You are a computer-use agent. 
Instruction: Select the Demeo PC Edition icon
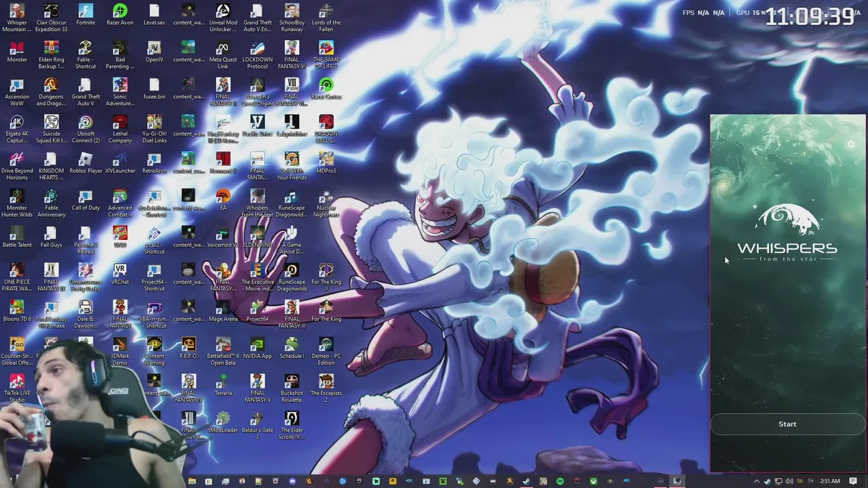(326, 351)
